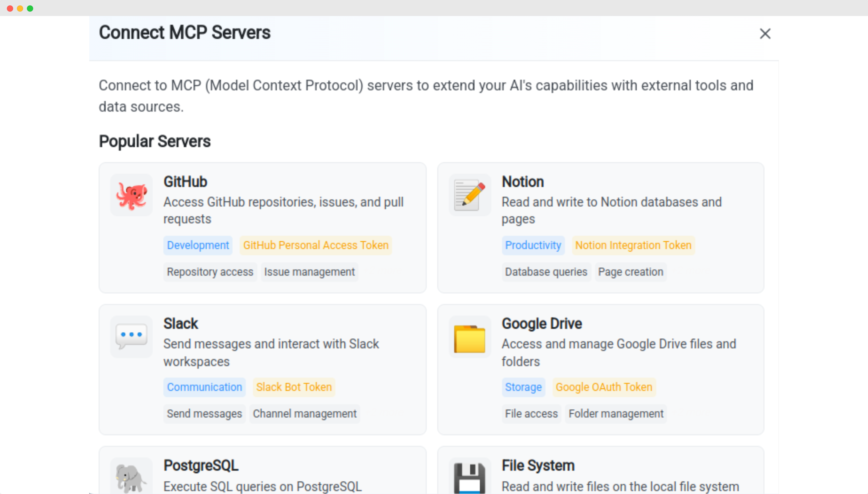
Task: Click the GitHub Personal Access Token tag
Action: click(316, 245)
